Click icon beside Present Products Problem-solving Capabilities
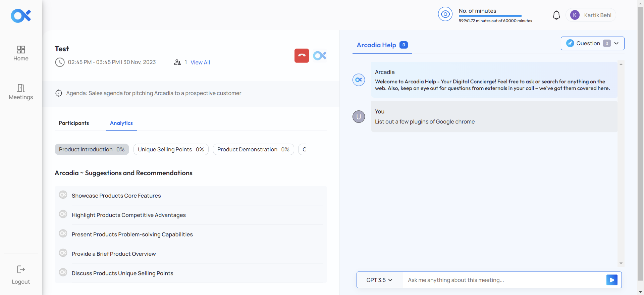The width and height of the screenshot is (644, 295). point(63,233)
